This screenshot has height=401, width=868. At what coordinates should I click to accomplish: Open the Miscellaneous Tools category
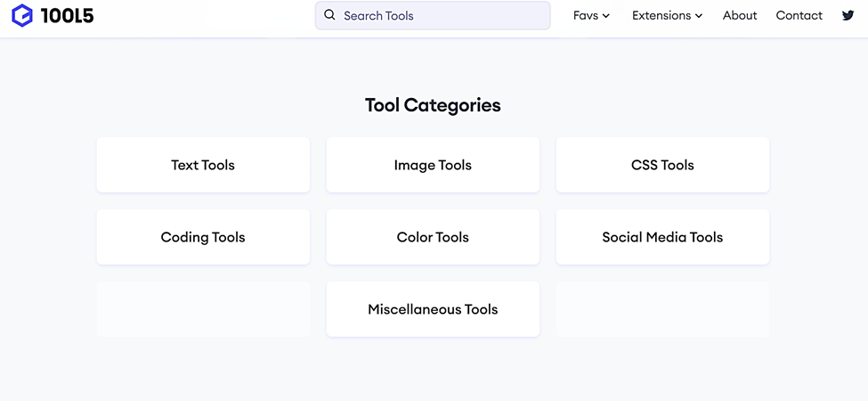tap(433, 309)
